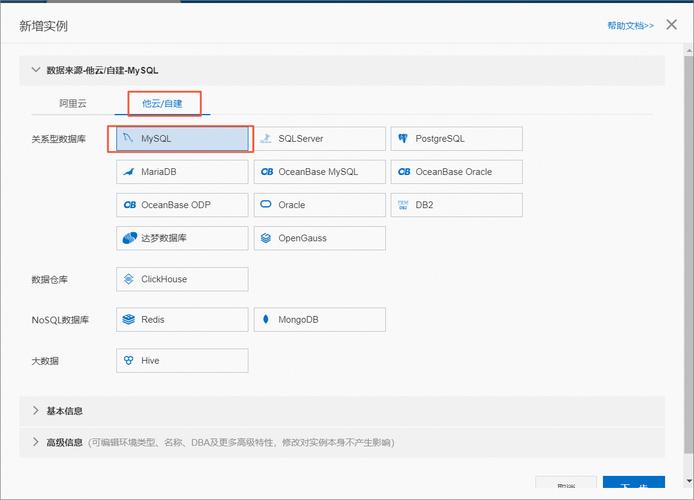
Task: Click the dialog vertical scrollbar
Action: point(688,254)
